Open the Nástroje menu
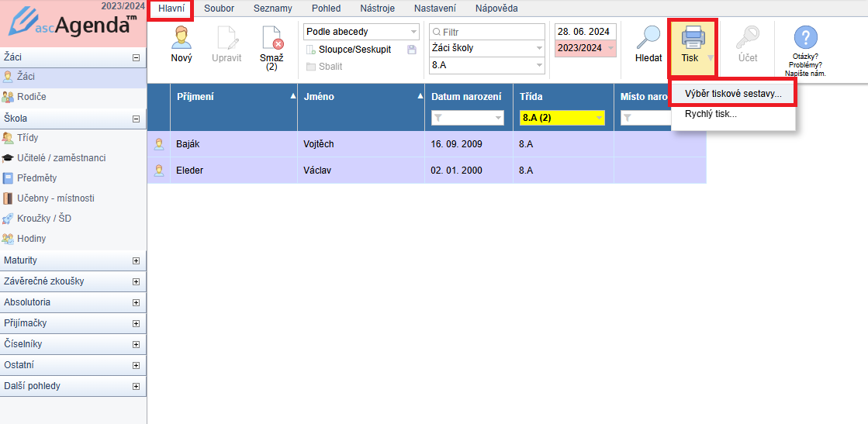868x424 pixels. pyautogui.click(x=378, y=9)
